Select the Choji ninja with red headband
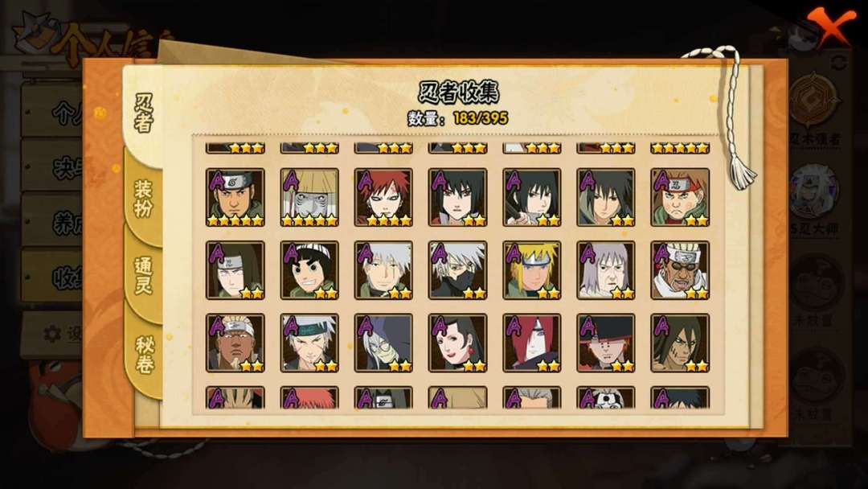Image resolution: width=868 pixels, height=489 pixels. point(681,197)
